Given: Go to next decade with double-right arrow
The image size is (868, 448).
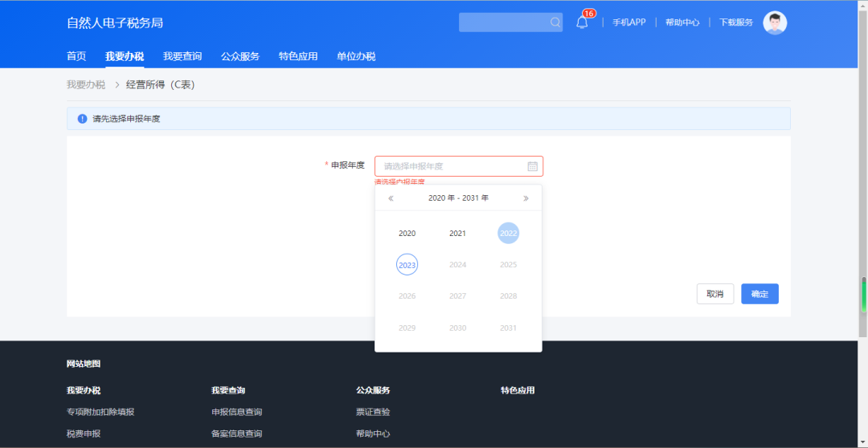Looking at the screenshot, I should point(526,198).
